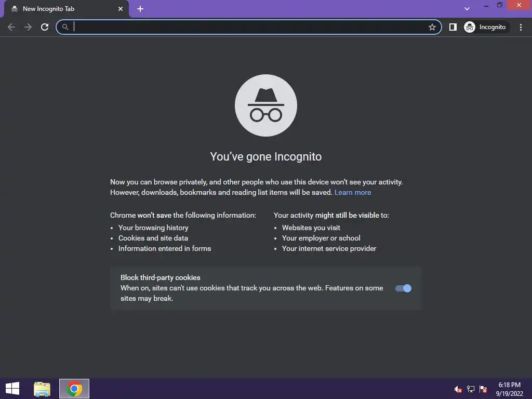The height and width of the screenshot is (399, 532).
Task: Open a new tab with plus button
Action: 140,9
